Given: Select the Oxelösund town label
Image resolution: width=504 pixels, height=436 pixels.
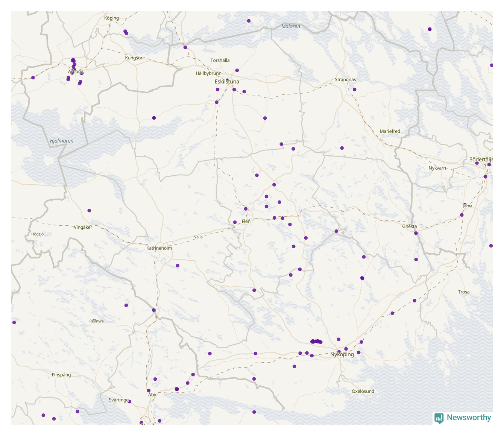Looking at the screenshot, I should [363, 391].
